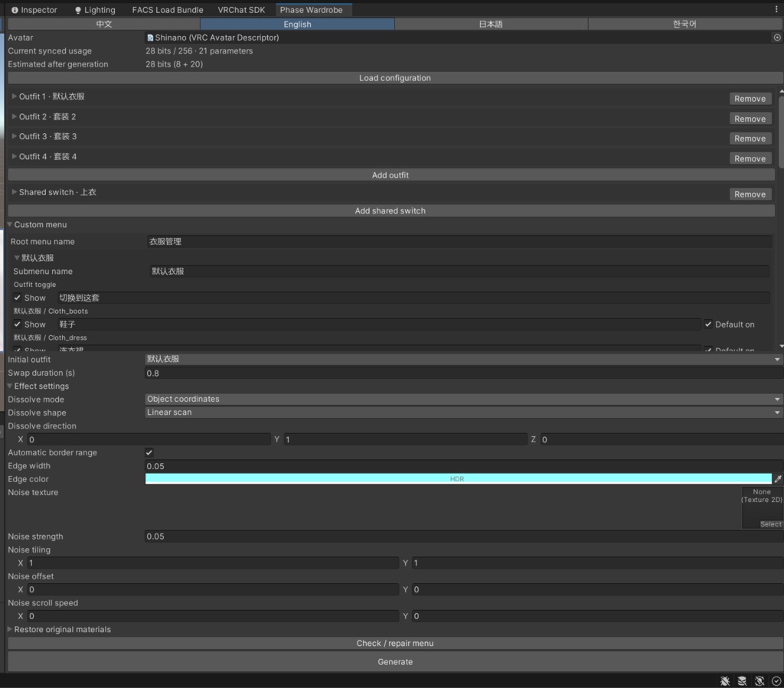Open the Dissolve mode dropdown

pyautogui.click(x=463, y=399)
